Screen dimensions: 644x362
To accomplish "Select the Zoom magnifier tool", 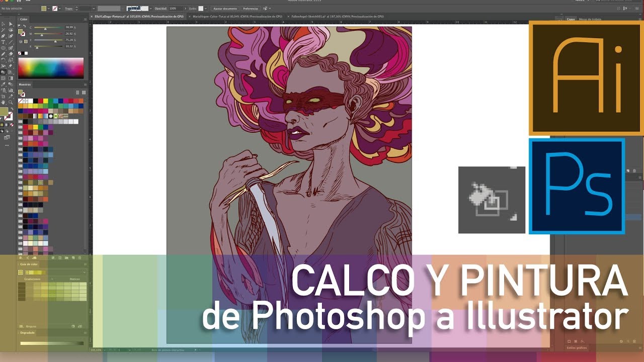I will coord(11,103).
